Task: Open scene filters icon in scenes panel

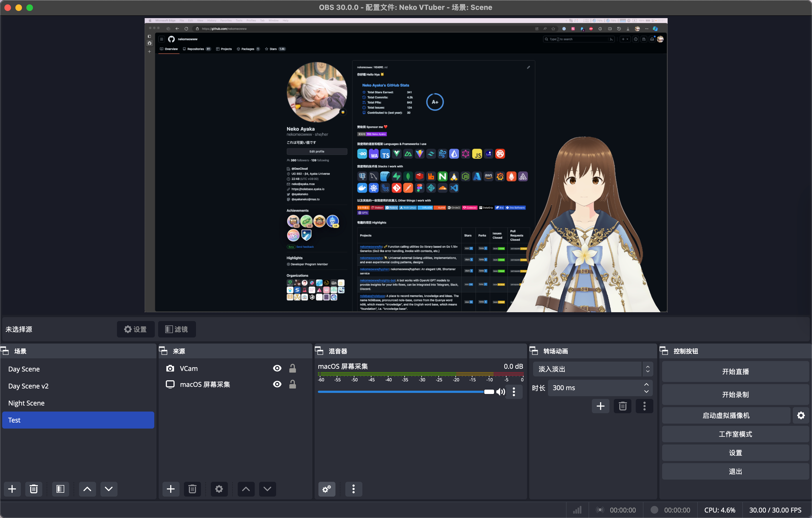Action: coord(60,489)
